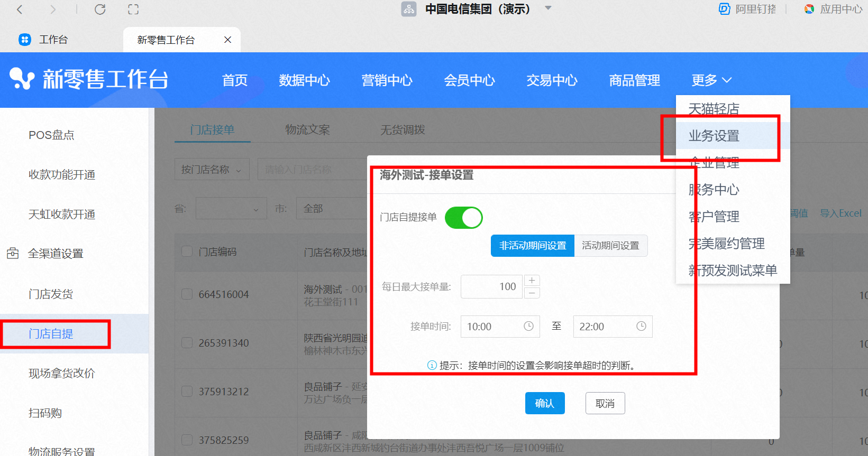
Task: Check the box for store 664516004
Action: tap(187, 294)
